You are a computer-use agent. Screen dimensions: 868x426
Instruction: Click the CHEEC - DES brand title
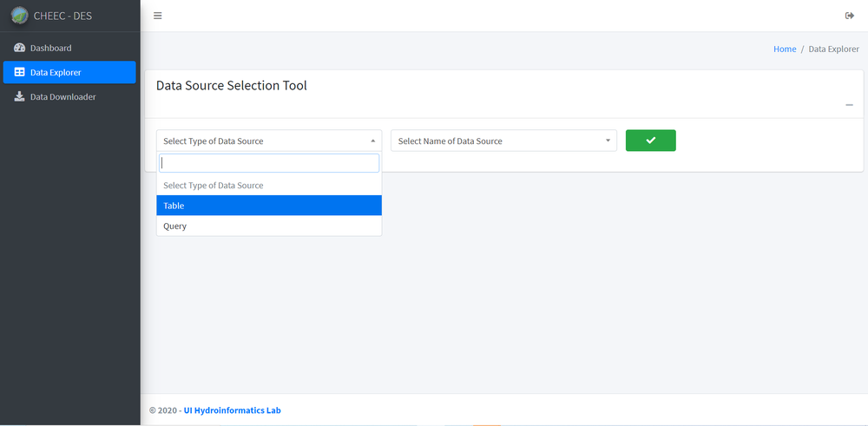[62, 16]
